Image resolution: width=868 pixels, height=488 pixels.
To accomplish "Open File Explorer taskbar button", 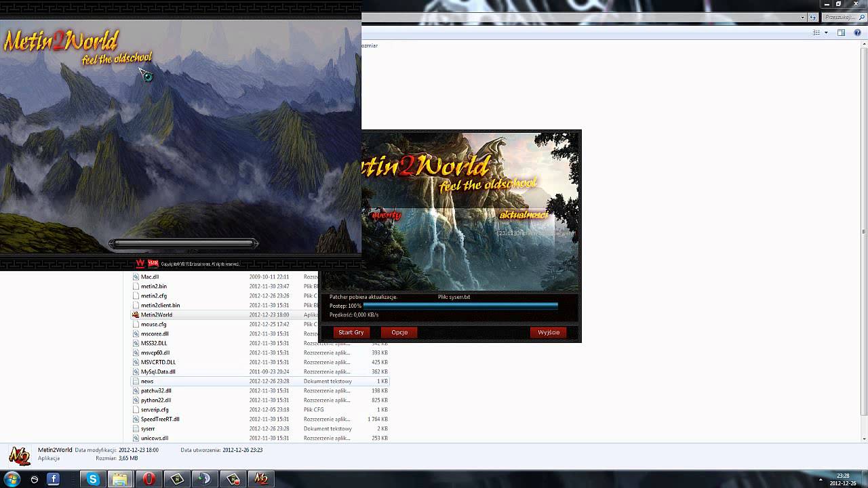I will point(120,479).
